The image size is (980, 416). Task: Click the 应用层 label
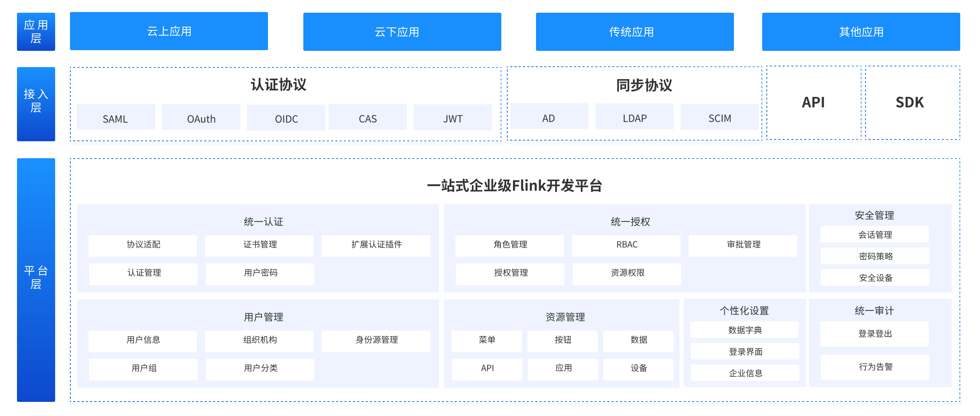pyautogui.click(x=36, y=32)
